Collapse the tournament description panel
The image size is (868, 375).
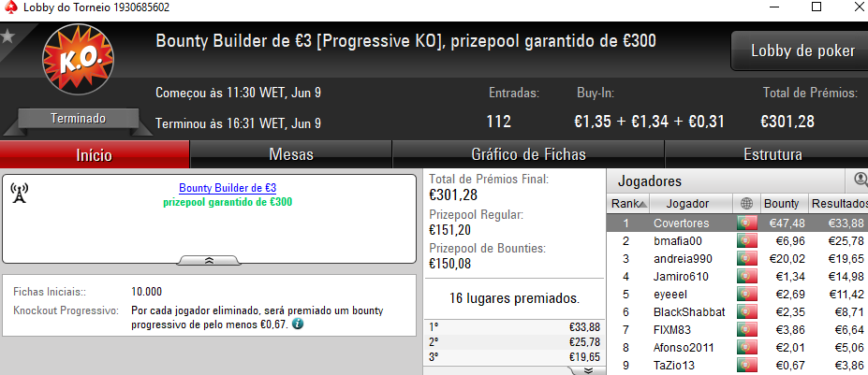point(209,261)
